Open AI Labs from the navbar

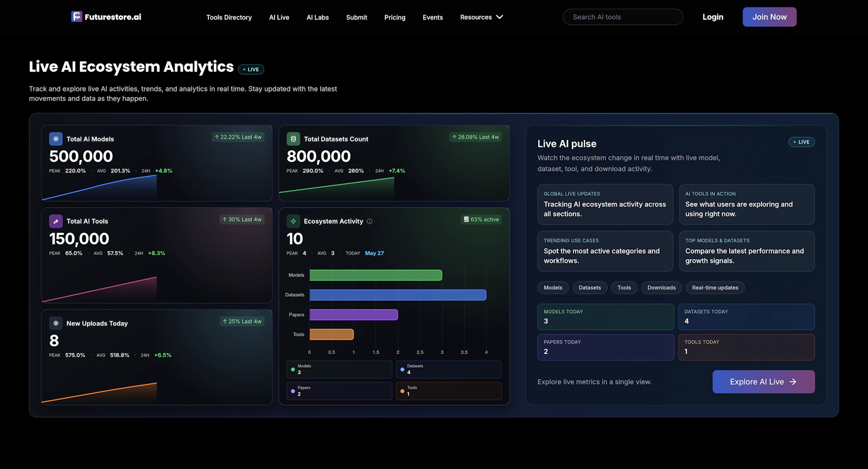tap(318, 17)
